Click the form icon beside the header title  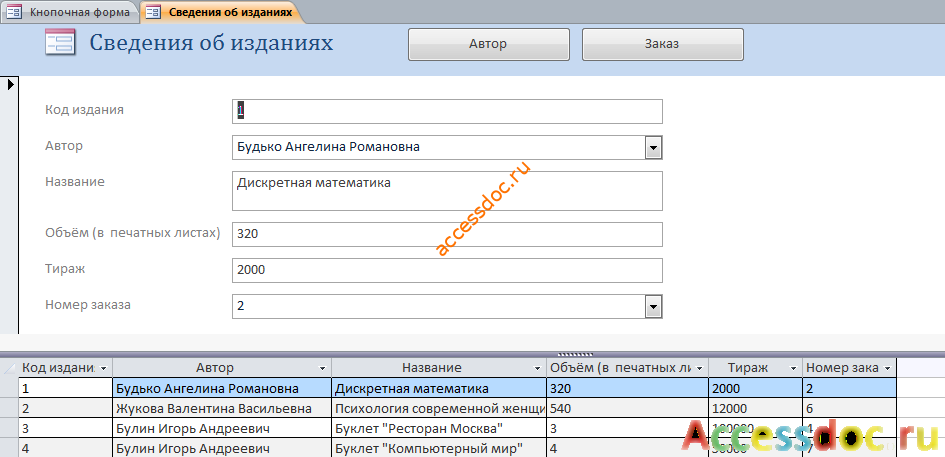(60, 43)
